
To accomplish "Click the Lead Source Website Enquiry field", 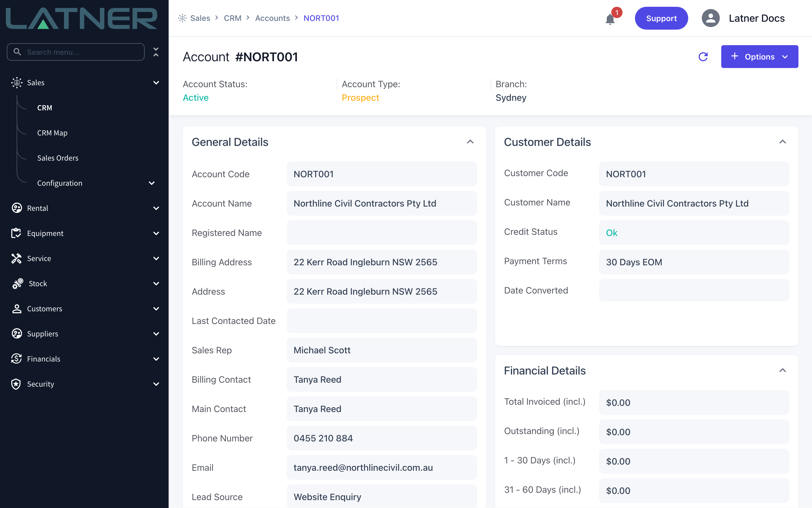I will [x=381, y=497].
